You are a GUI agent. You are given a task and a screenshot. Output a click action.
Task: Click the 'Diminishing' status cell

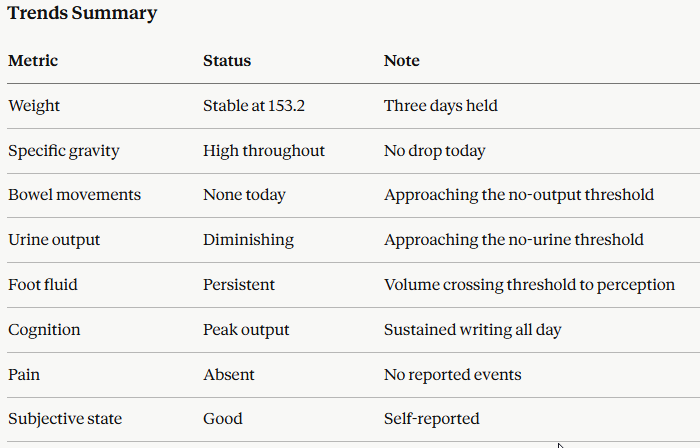pos(248,240)
